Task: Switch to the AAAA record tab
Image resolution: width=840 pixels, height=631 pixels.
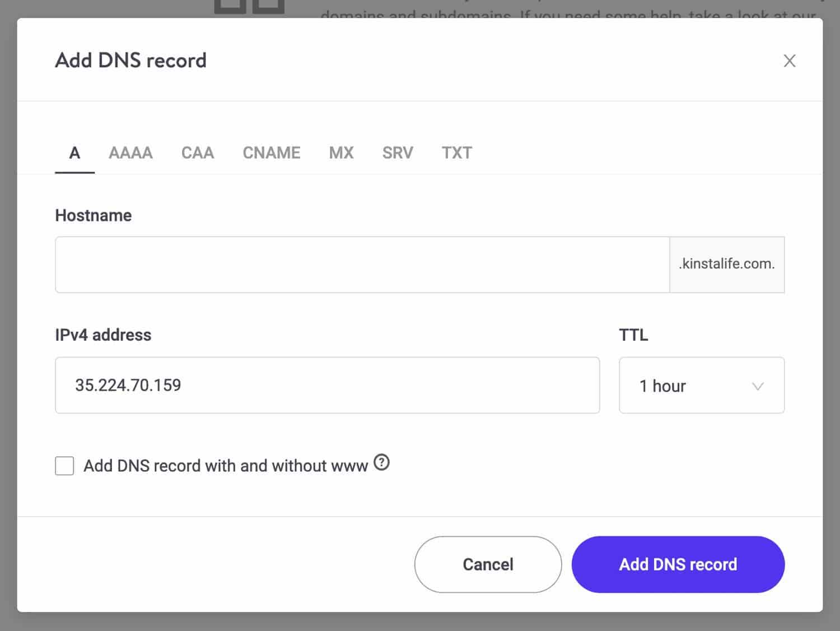Action: [130, 153]
